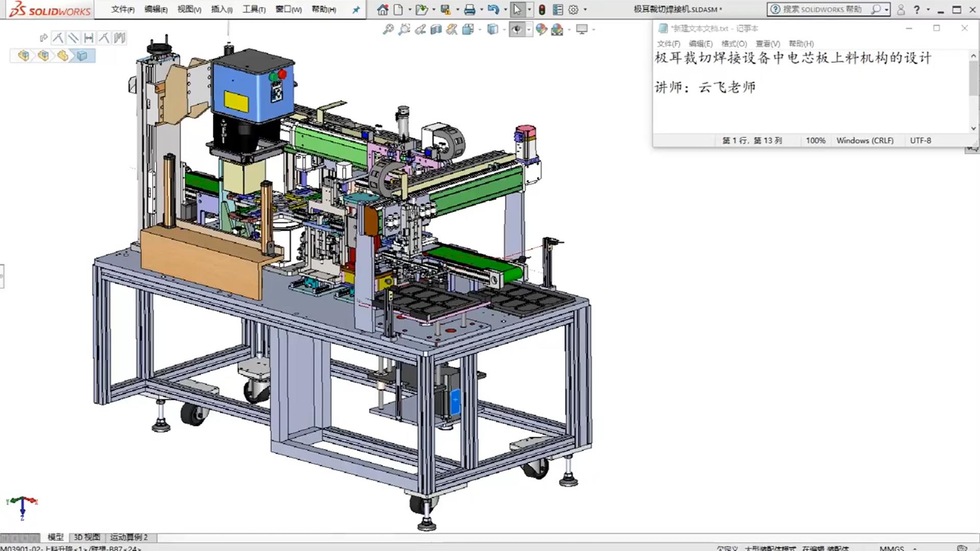Click the Print icon
980x551 pixels.
(470, 9)
